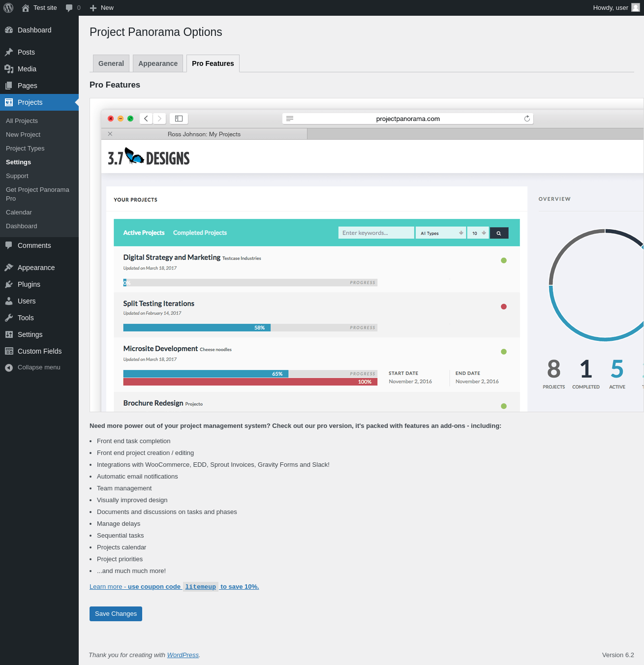This screenshot has height=665, width=644.
Task: Switch to the Appearance options tab
Action: [158, 63]
